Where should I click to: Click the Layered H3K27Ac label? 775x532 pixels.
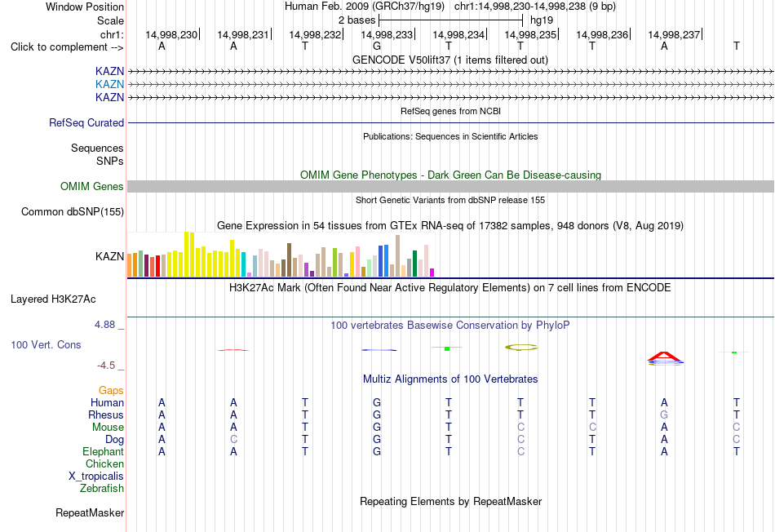click(53, 299)
